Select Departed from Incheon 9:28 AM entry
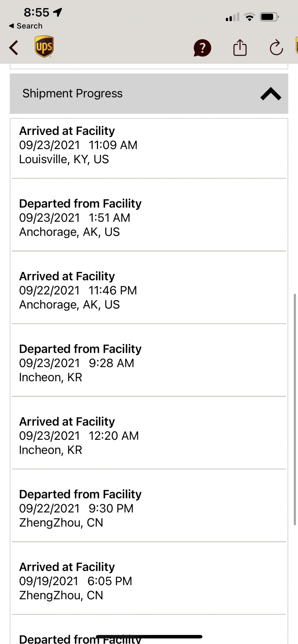Screen dimensions: 298x644 click(x=148, y=363)
